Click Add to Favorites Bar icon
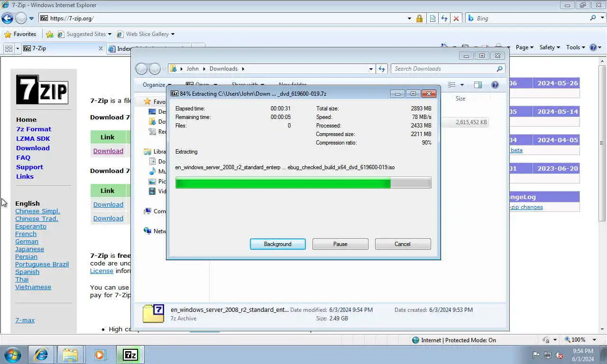Screen dimensions: 607x364 tap(50, 34)
